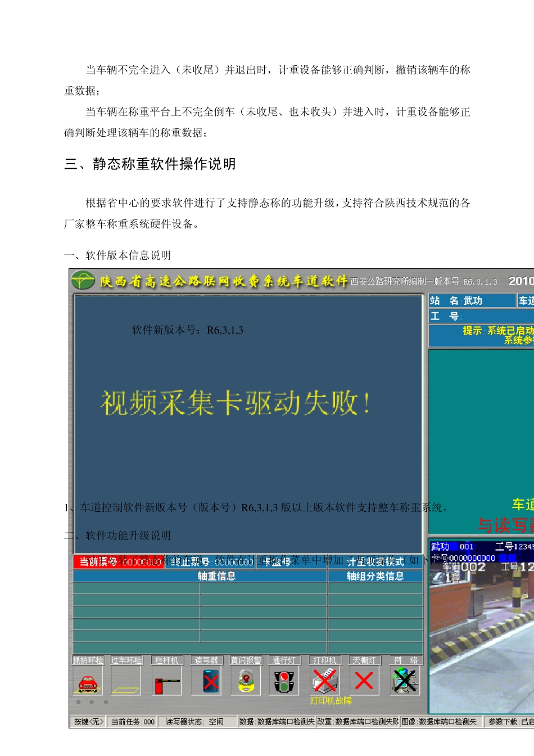This screenshot has width=534, height=756.
Task: Click the green highway logo in the title bar
Action: [83, 280]
